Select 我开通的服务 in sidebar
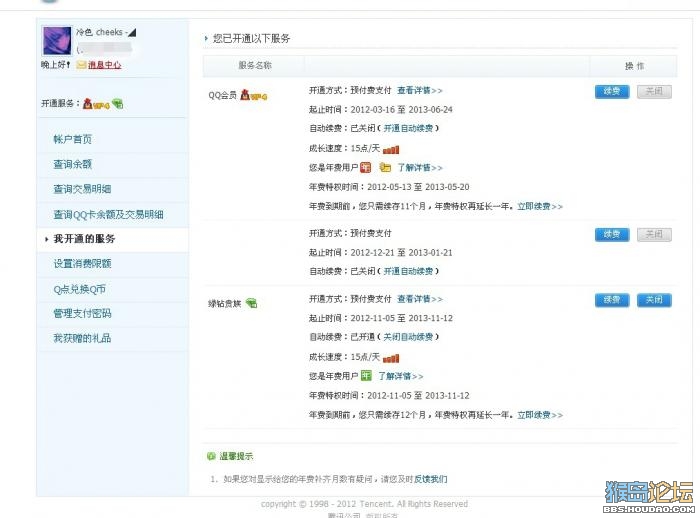700x518 pixels. [x=84, y=239]
